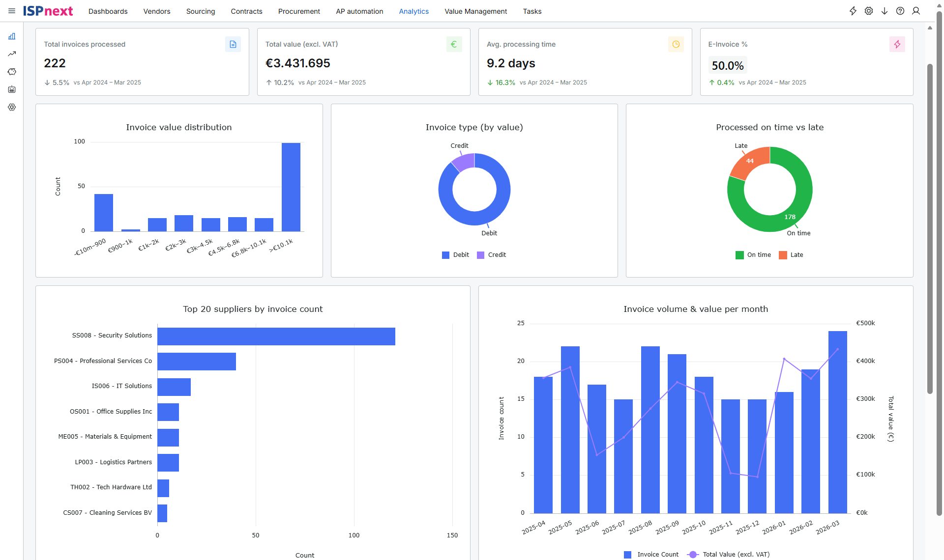Screen dimensions: 944x560
Task: Click the 50.0% E-Invoice value
Action: click(728, 66)
